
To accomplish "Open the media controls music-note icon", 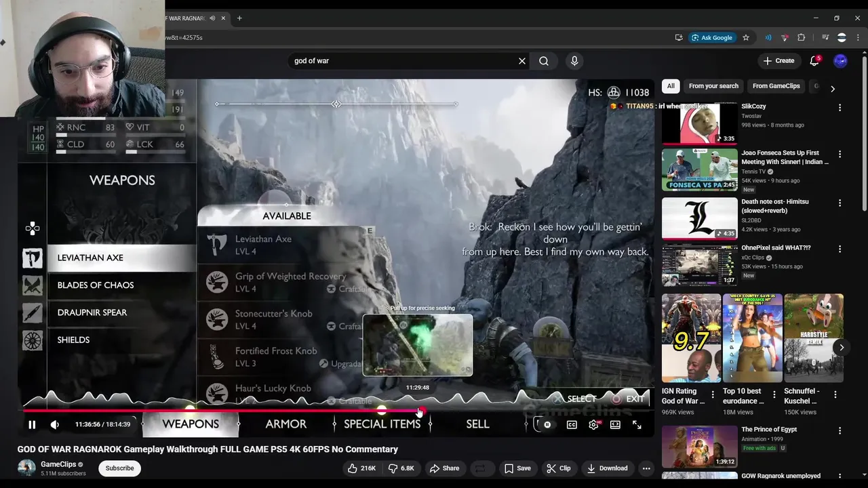I will [x=825, y=38].
